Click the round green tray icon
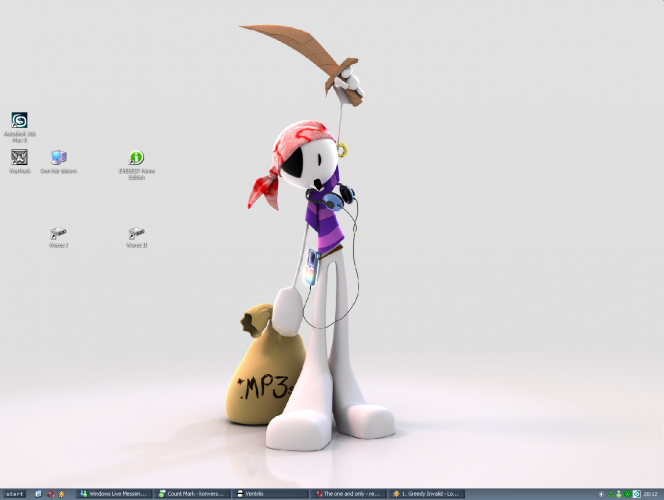This screenshot has height=500, width=664. tap(628, 494)
